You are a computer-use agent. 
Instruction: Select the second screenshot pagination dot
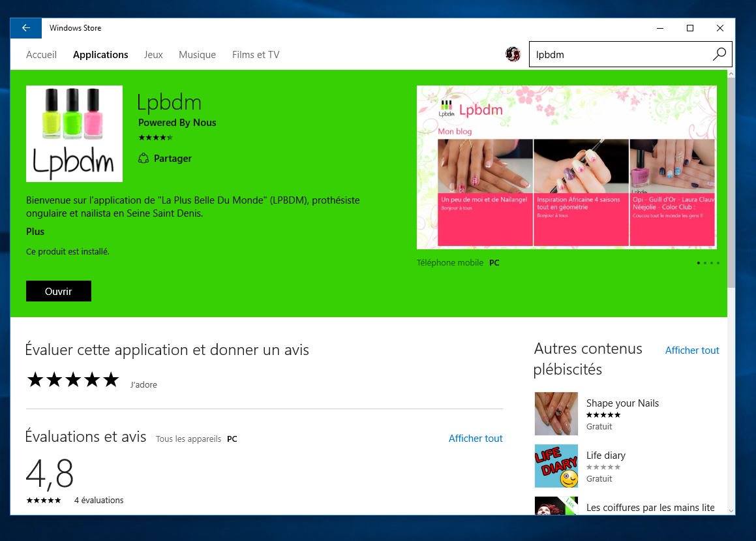coord(705,263)
